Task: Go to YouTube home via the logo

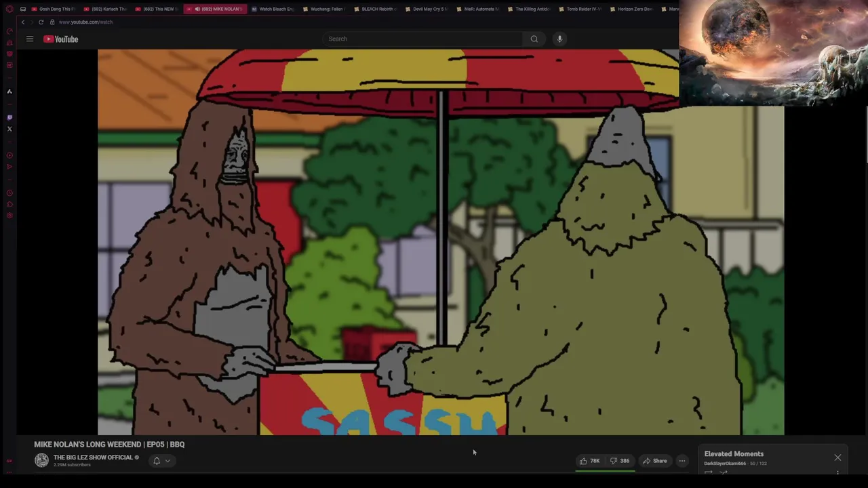Action: 61,39
